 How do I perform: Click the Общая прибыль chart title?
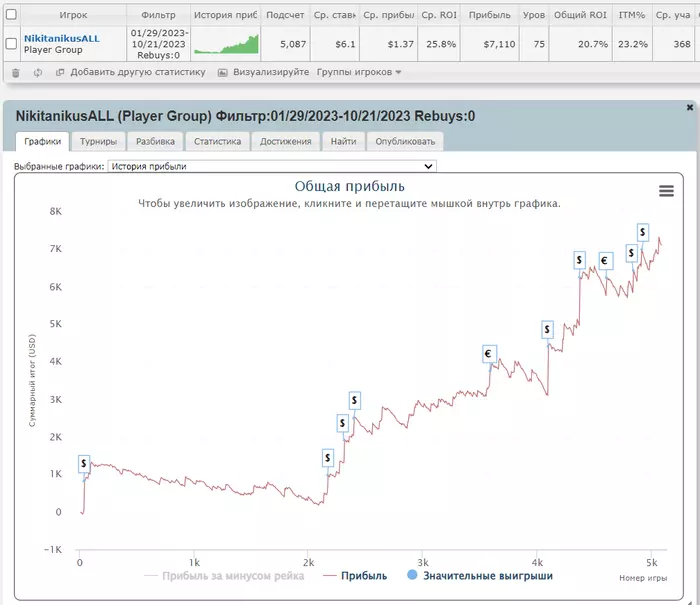350,186
